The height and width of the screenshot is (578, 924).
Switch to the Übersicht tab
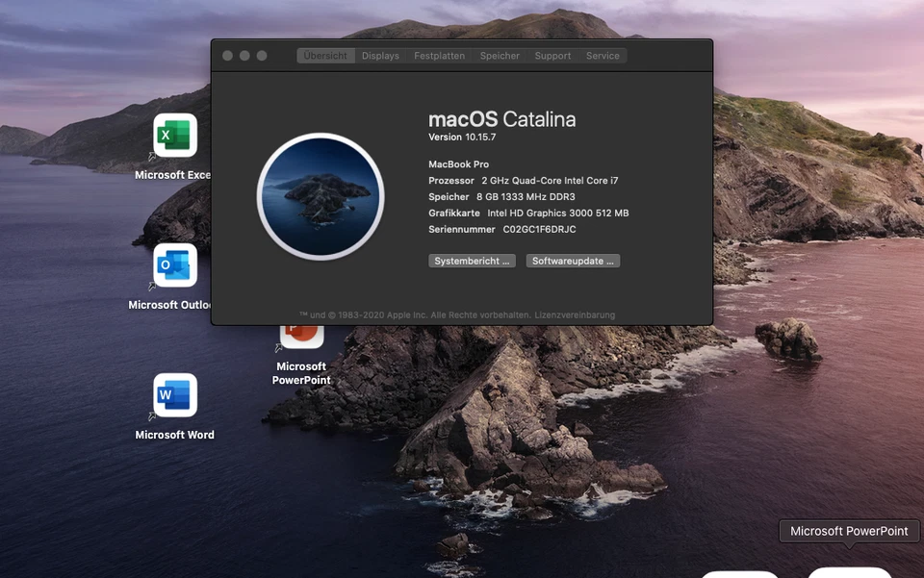[x=325, y=56]
